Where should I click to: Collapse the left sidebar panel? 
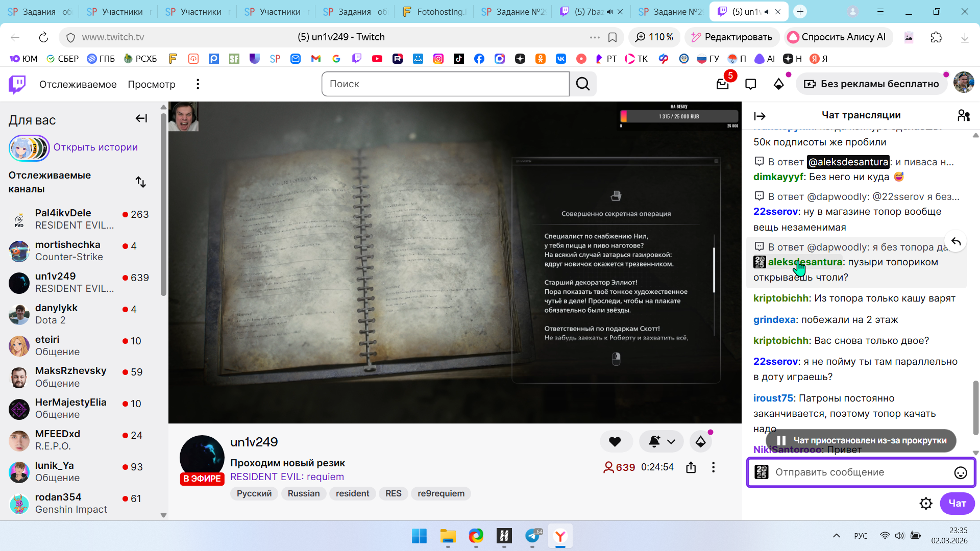(141, 118)
